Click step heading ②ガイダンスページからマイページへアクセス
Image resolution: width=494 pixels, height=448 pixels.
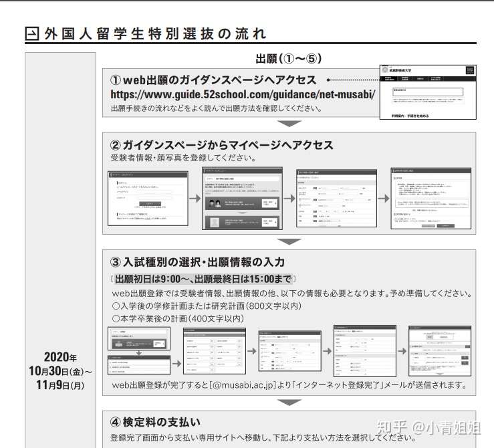click(222, 145)
